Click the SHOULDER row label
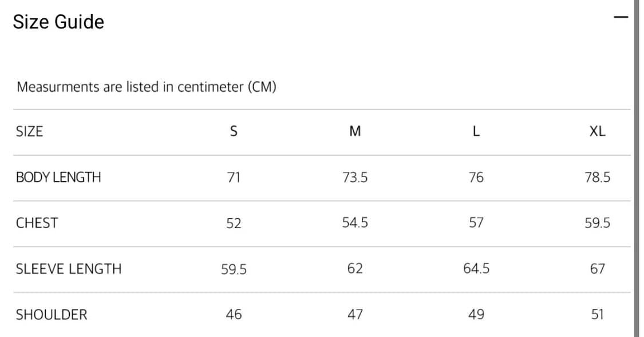The width and height of the screenshot is (644, 337). point(52,315)
